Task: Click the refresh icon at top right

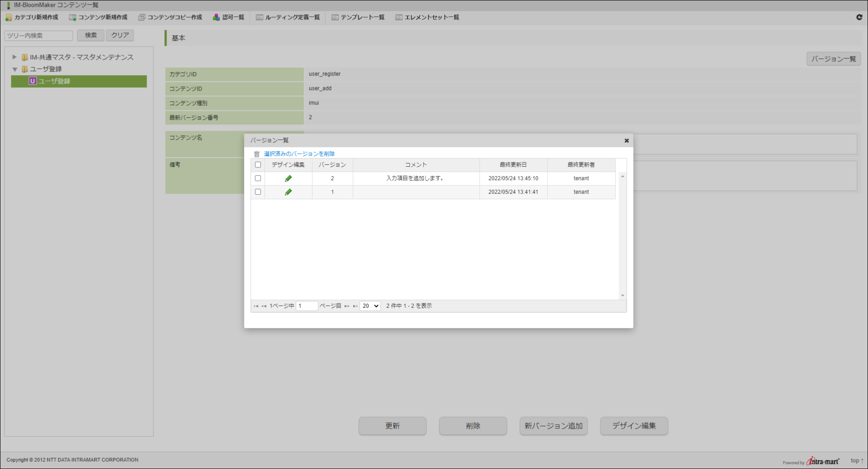Action: (x=858, y=17)
